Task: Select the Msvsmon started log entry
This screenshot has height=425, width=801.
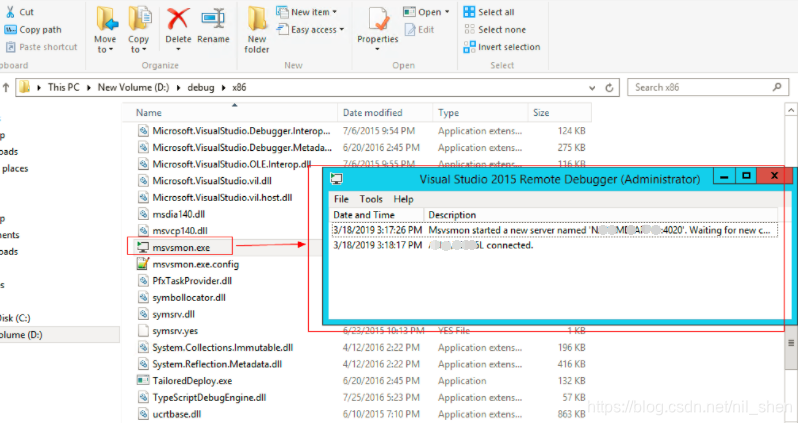Action: 554,230
